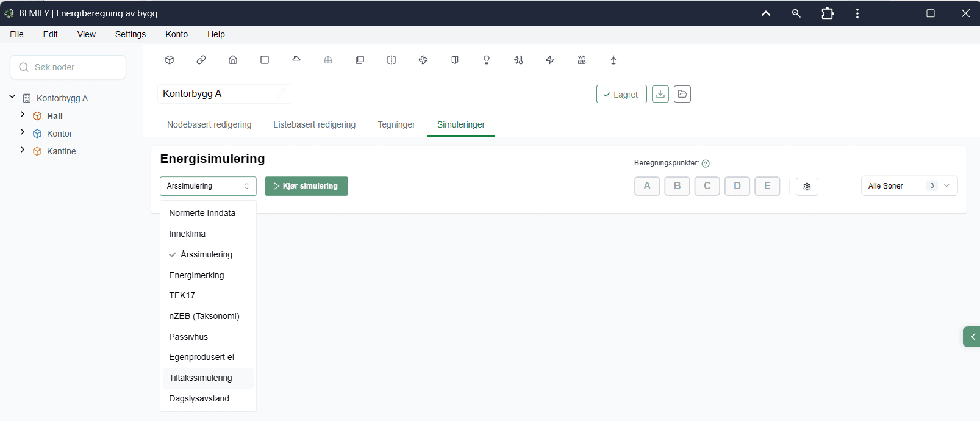980x421 pixels.
Task: Click the Søk noder search field
Action: pos(68,67)
